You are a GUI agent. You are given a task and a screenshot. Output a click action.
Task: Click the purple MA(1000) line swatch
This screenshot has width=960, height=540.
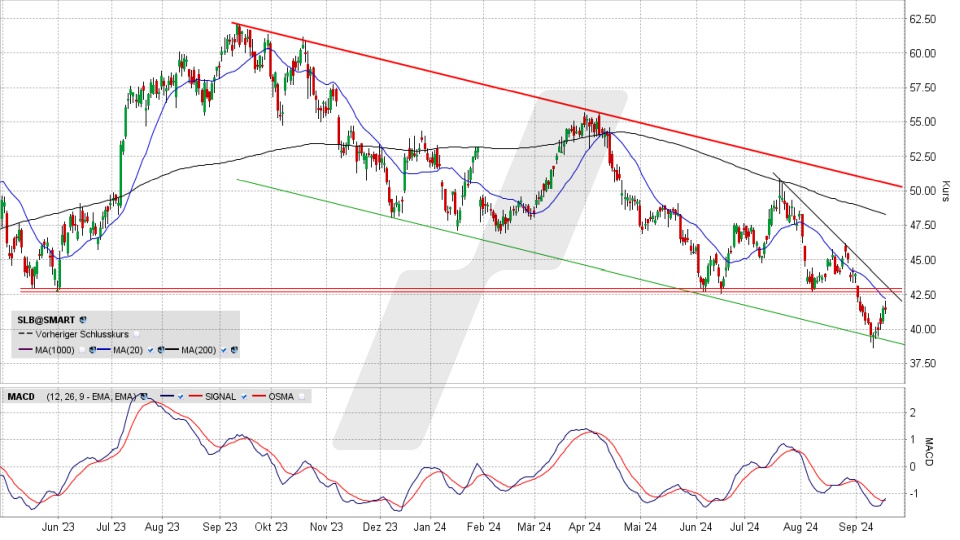click(x=25, y=350)
